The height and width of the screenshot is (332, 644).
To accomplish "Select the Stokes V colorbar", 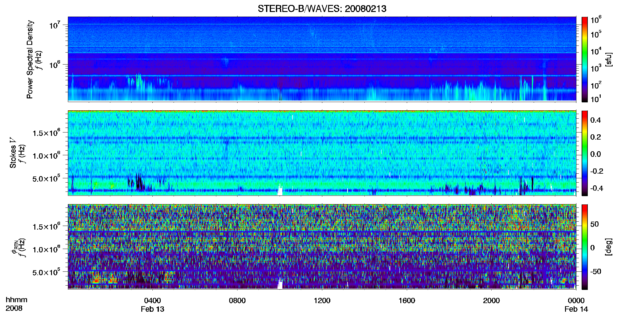I will pyautogui.click(x=585, y=153).
